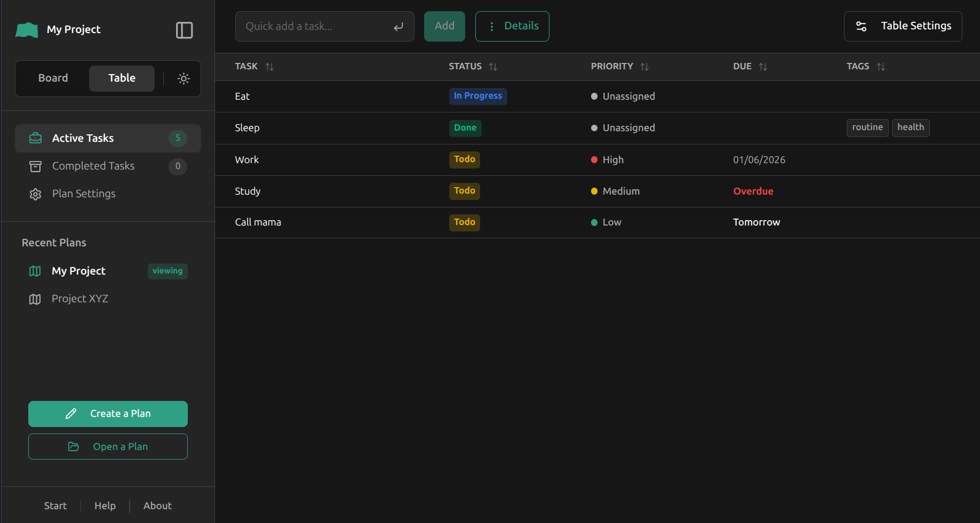Collapse the sidebar with the panel icon
The height and width of the screenshot is (523, 980).
pyautogui.click(x=184, y=30)
